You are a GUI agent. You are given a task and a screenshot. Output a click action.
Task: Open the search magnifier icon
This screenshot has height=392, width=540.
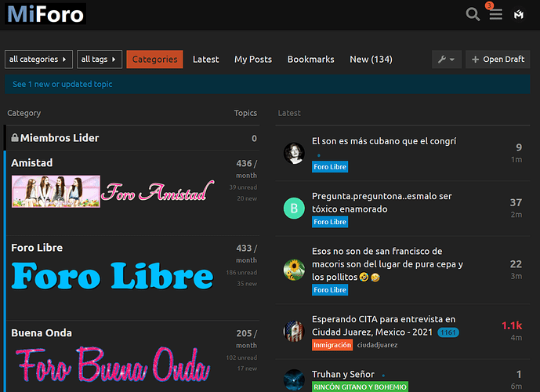473,14
